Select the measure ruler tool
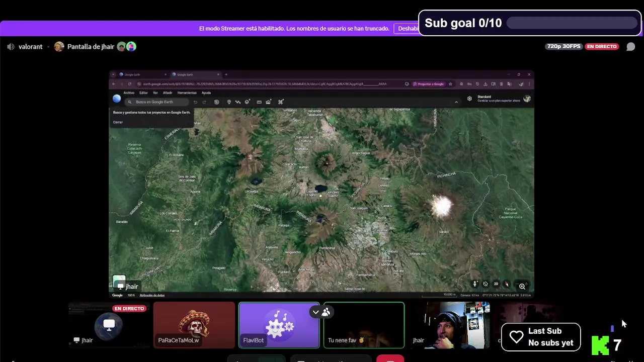644x362 pixels. click(259, 102)
